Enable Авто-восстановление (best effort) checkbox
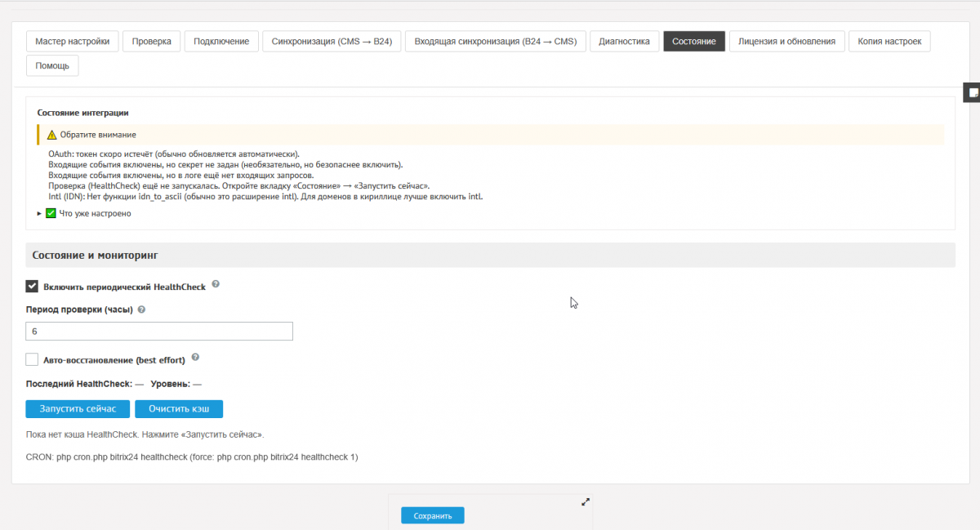The image size is (980, 530). pos(33,359)
